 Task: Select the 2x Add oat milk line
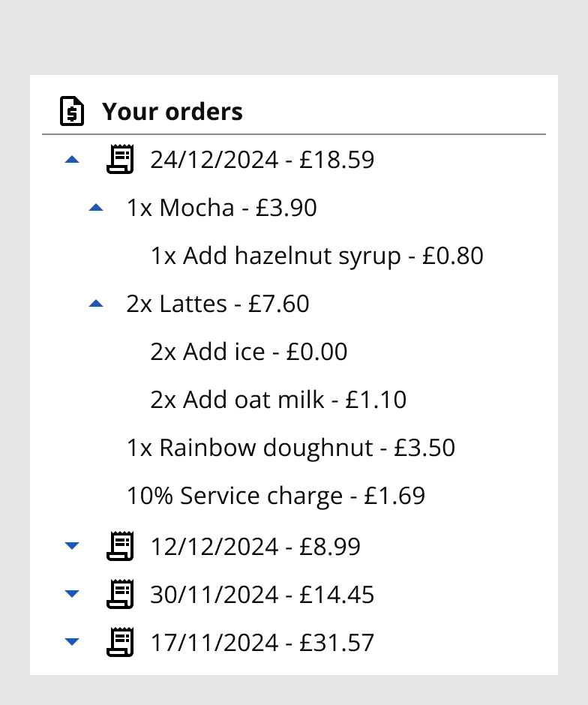pos(278,400)
